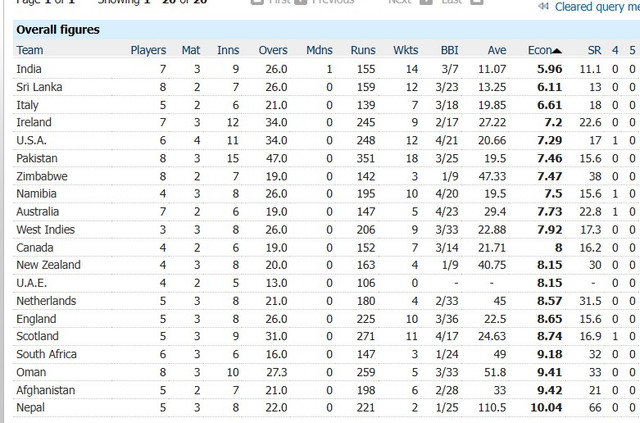
Task: Sort table by Team column header
Action: click(30, 50)
